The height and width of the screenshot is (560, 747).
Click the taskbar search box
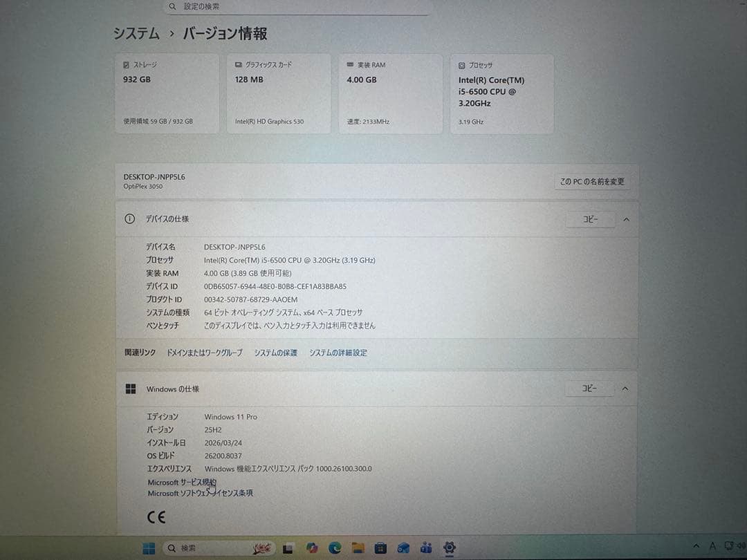[219, 548]
